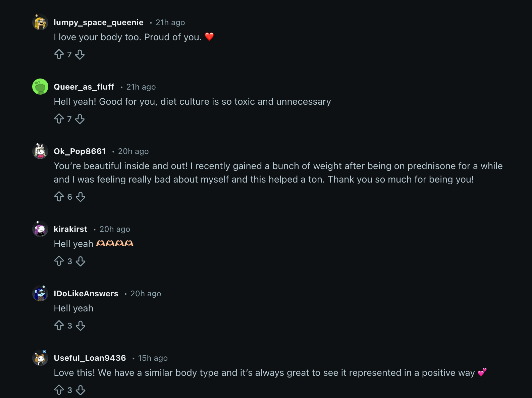Go to kirakirst's profile
Viewport: 532px width, 398px height.
tap(70, 229)
